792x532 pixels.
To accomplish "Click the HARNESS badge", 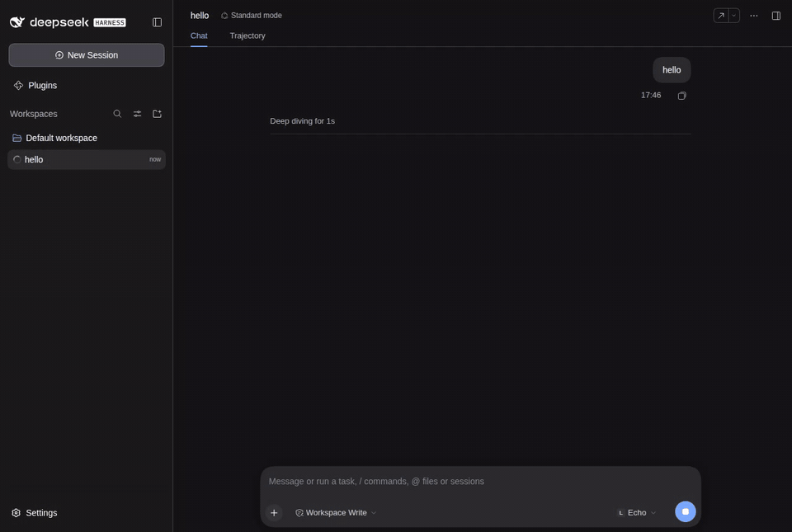I will click(x=110, y=23).
